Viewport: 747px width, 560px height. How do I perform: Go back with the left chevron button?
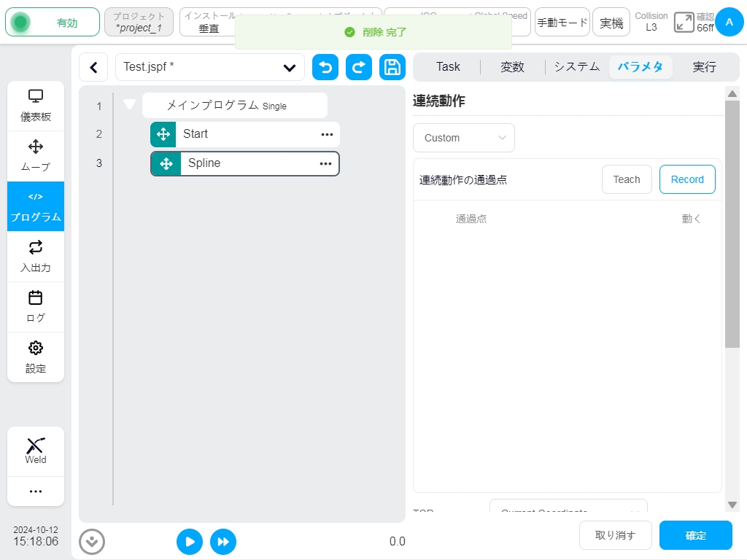94,67
